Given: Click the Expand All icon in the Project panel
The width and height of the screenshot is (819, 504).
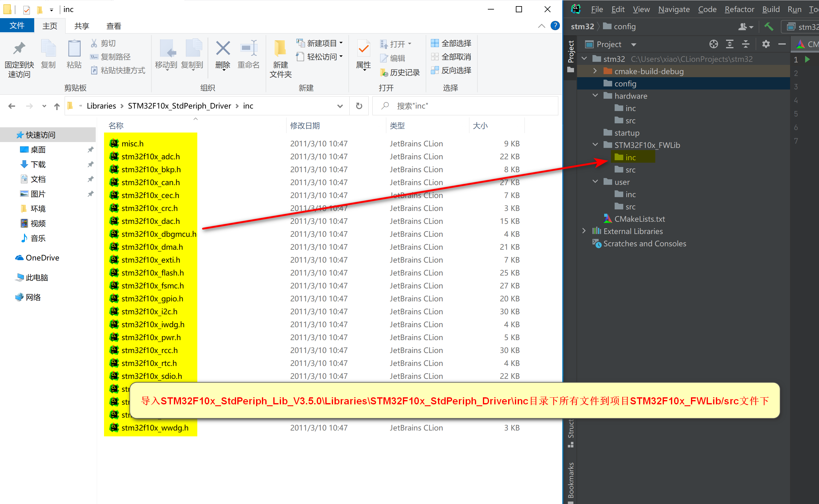Looking at the screenshot, I should point(730,44).
